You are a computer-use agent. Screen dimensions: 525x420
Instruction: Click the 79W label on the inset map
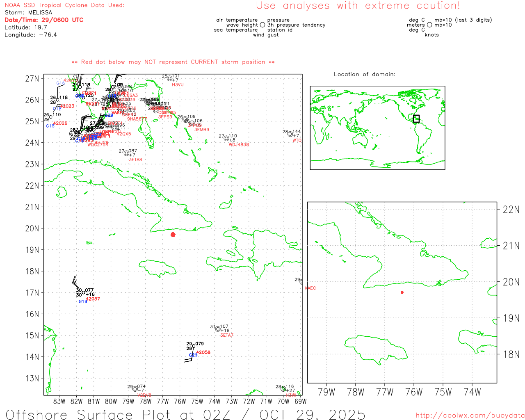tap(326, 392)
